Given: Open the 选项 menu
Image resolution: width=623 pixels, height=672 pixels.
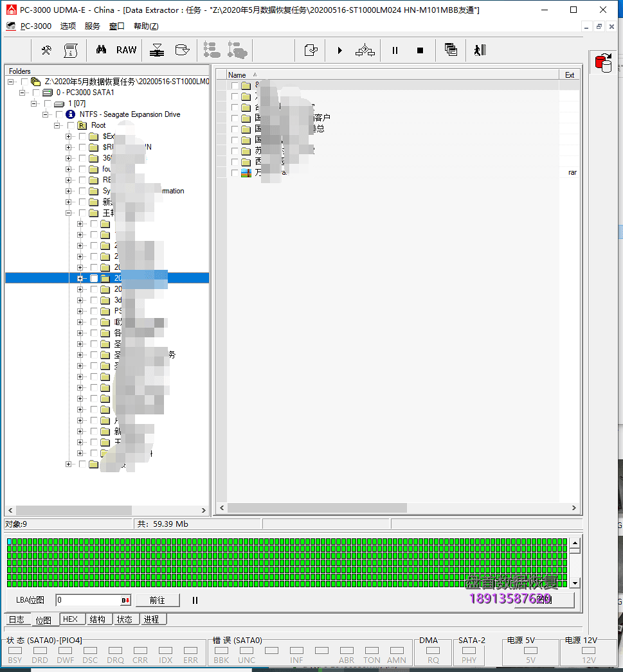Looking at the screenshot, I should coord(68,26).
